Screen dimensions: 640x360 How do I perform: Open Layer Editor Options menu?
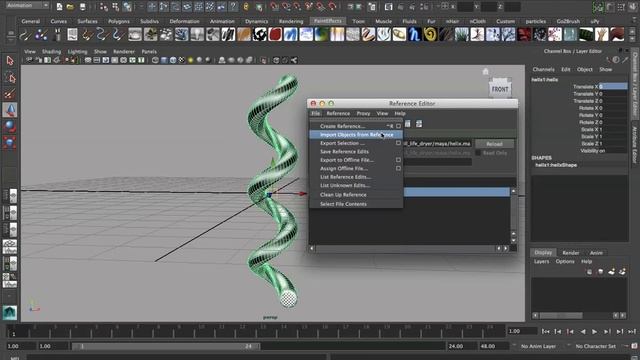tap(565, 261)
